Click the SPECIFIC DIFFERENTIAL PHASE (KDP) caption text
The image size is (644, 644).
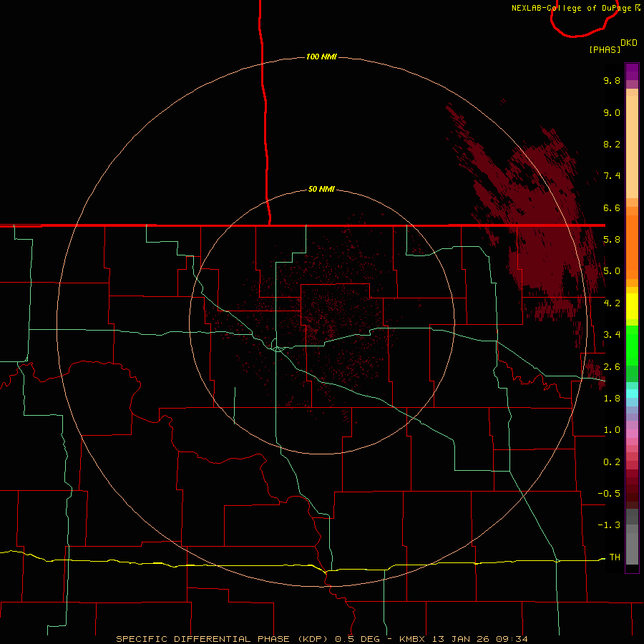222,639
